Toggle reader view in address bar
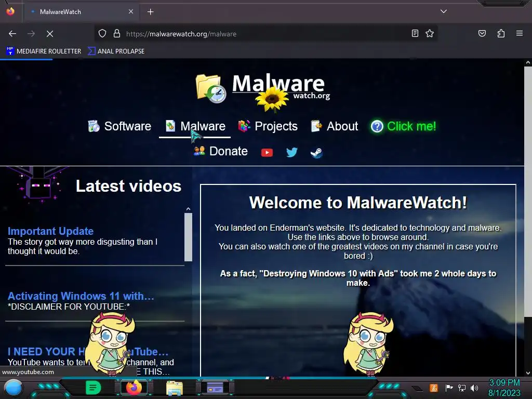The height and width of the screenshot is (399, 532). pyautogui.click(x=415, y=34)
